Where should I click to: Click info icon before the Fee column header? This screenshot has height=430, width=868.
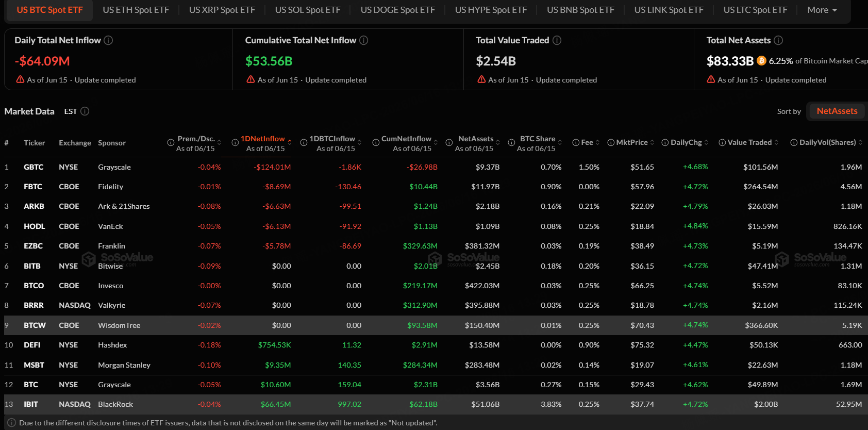point(576,143)
